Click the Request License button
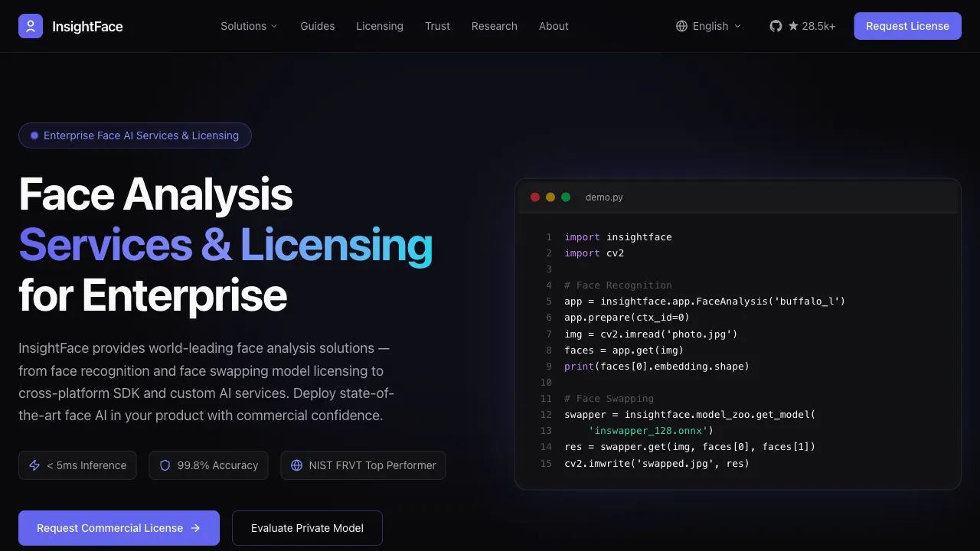The height and width of the screenshot is (551, 980). click(908, 26)
